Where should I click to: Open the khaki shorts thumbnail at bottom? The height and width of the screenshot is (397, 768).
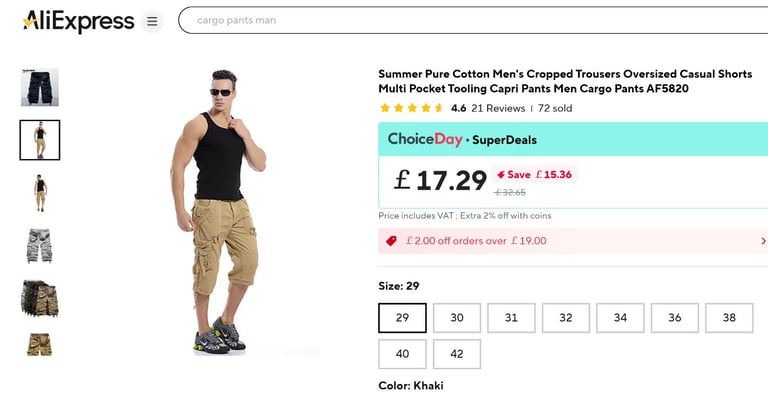pyautogui.click(x=40, y=345)
